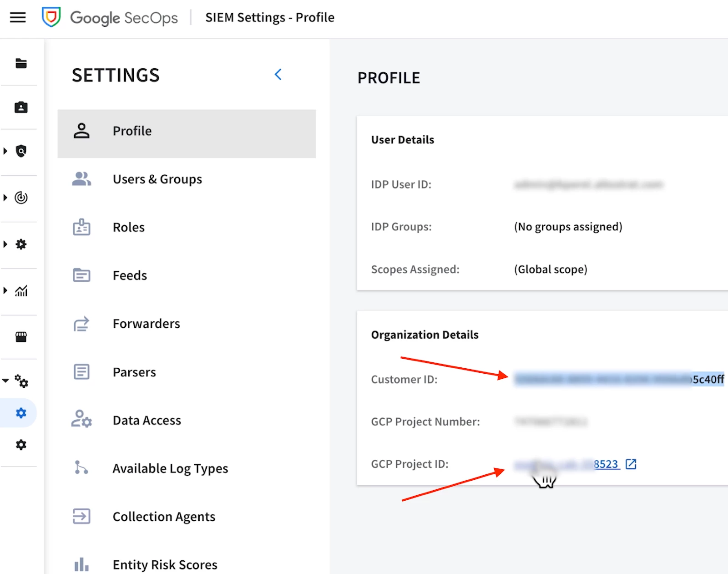The image size is (728, 574).
Task: Click the 'SIEM Settings - Profile' page title
Action: (x=270, y=17)
